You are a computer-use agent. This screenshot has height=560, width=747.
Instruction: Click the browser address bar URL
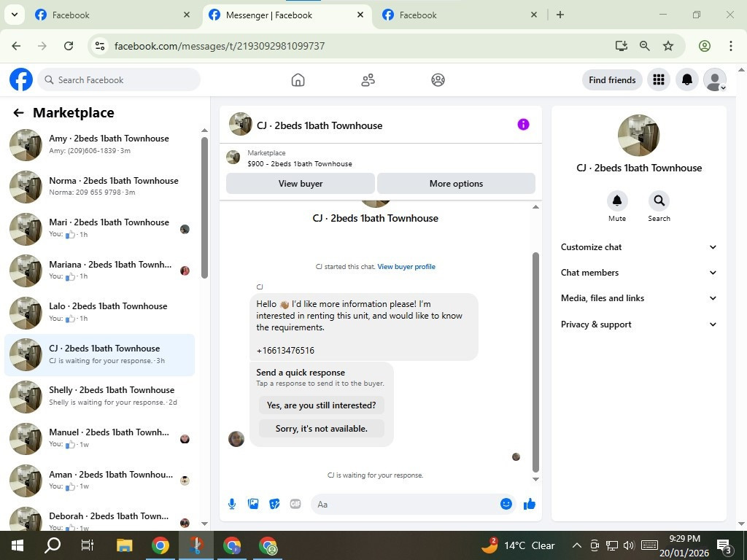[x=220, y=46]
